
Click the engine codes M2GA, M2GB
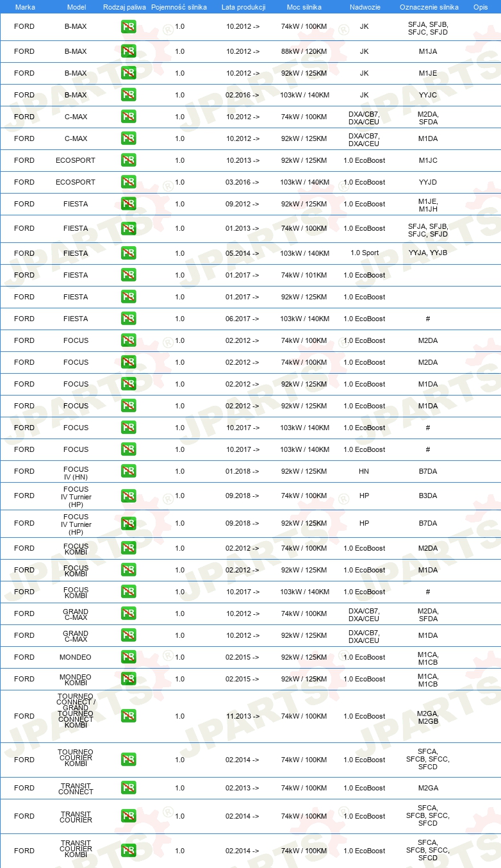(x=428, y=717)
